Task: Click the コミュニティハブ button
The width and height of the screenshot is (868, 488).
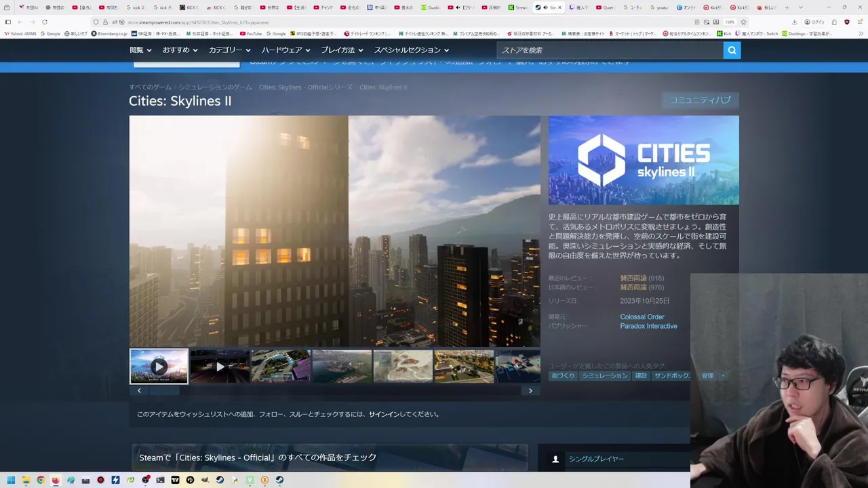Action: (701, 100)
